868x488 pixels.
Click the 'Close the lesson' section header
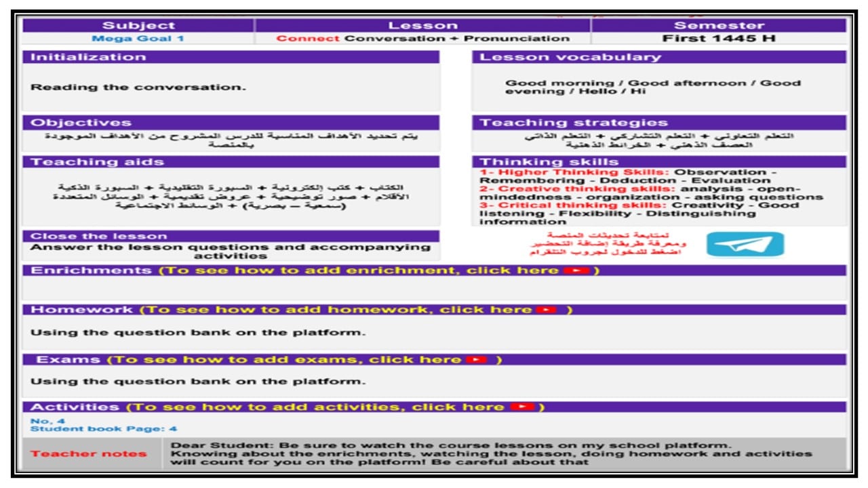[x=231, y=237]
